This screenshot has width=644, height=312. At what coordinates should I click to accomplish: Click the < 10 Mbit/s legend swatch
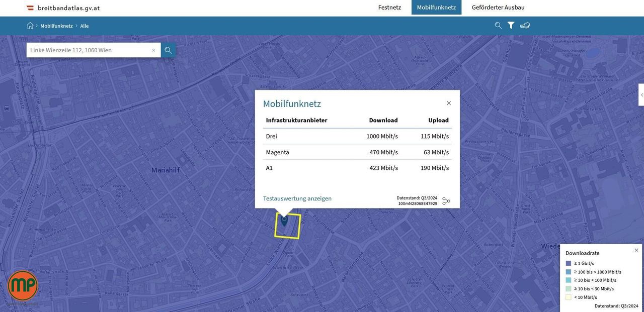[x=569, y=297]
